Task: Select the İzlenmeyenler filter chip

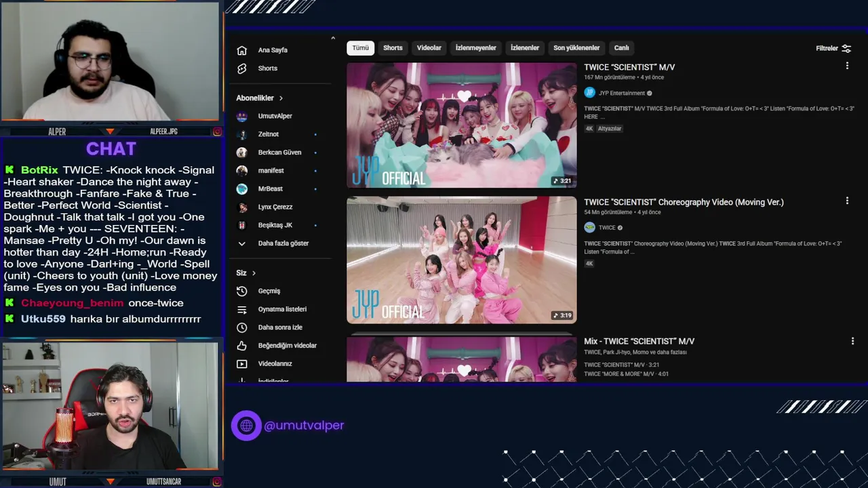Action: tap(475, 48)
